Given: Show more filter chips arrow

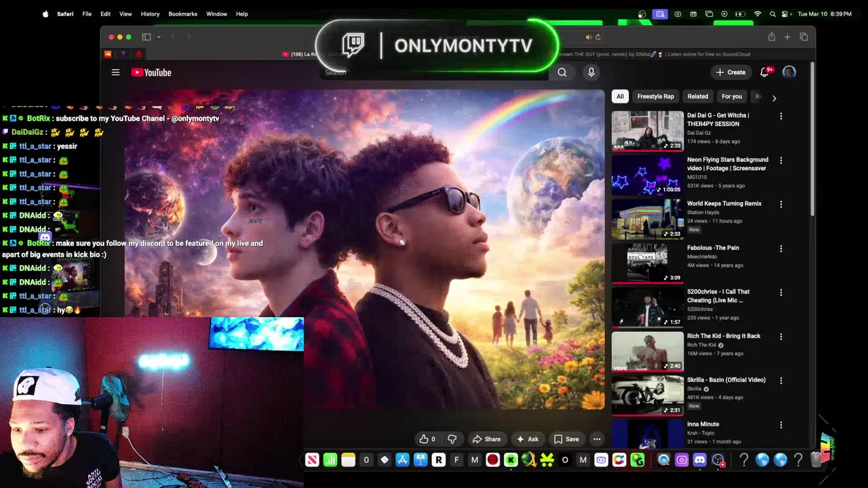Looking at the screenshot, I should 774,98.
